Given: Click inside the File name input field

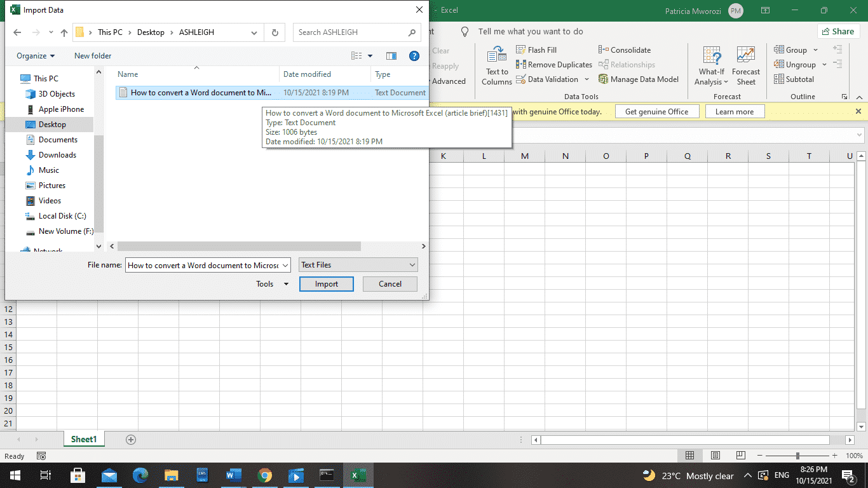Looking at the screenshot, I should [x=203, y=264].
